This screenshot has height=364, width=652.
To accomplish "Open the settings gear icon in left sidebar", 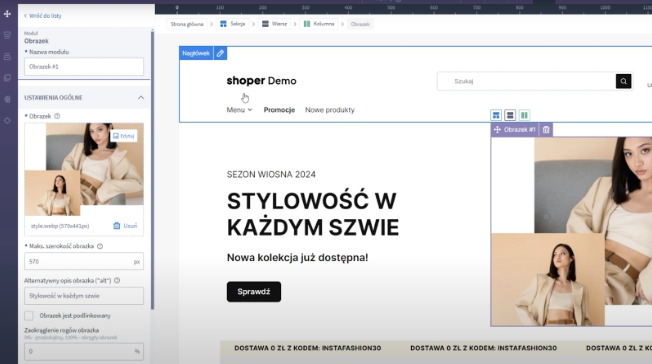I will pos(7,120).
